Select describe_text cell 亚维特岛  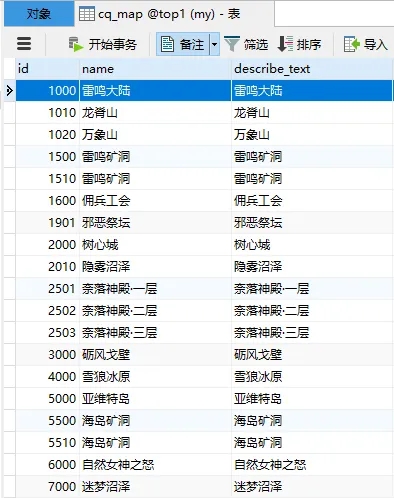coord(312,399)
